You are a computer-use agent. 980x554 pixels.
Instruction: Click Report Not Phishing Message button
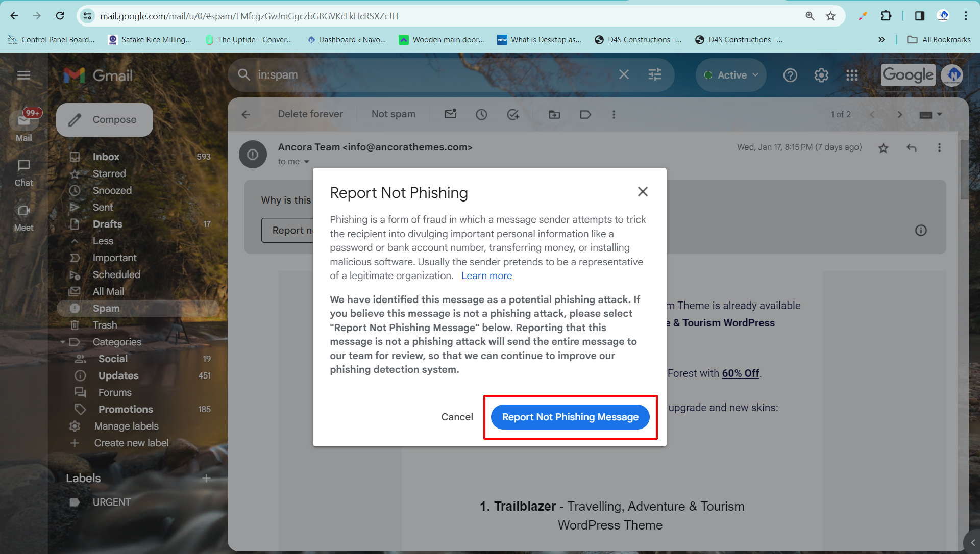click(x=570, y=417)
